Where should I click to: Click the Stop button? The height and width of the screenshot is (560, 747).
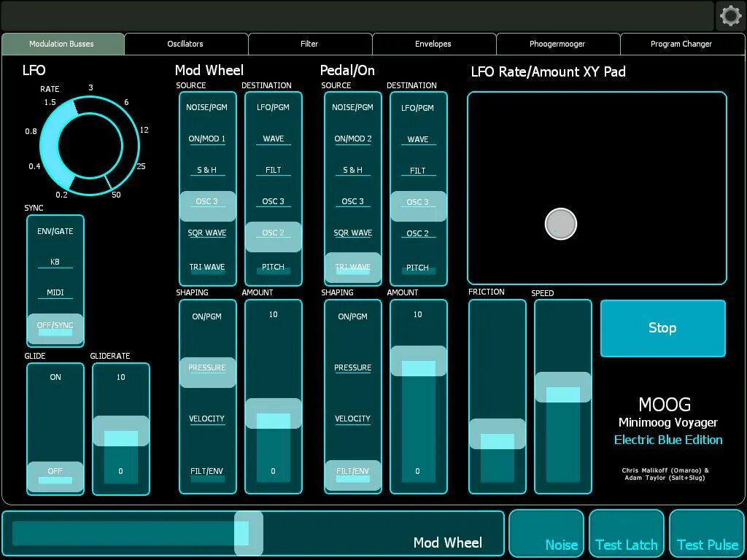662,328
